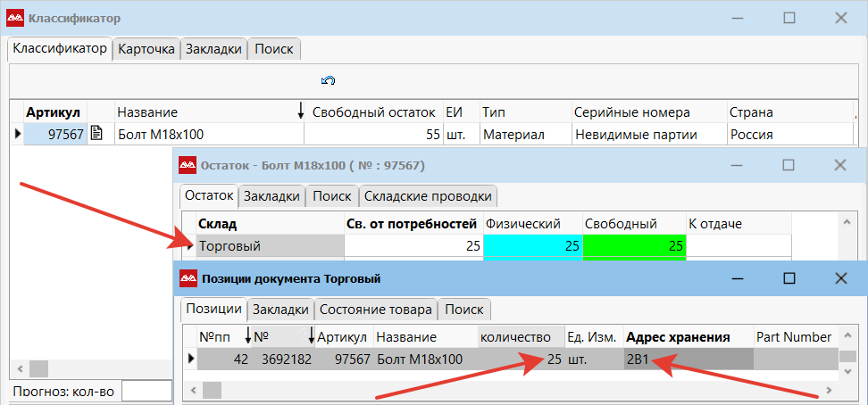Click the green Свободный cell with 25
This screenshot has width=868, height=405.
click(x=633, y=246)
